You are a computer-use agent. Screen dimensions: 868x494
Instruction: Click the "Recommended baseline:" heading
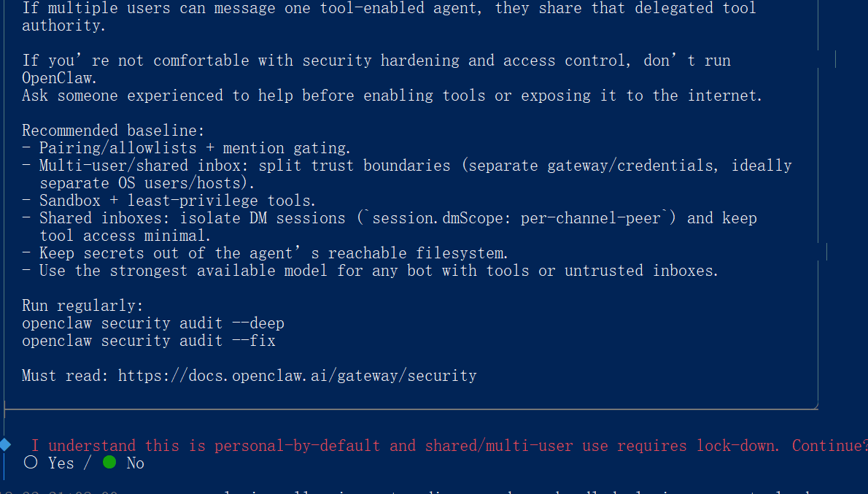point(113,131)
